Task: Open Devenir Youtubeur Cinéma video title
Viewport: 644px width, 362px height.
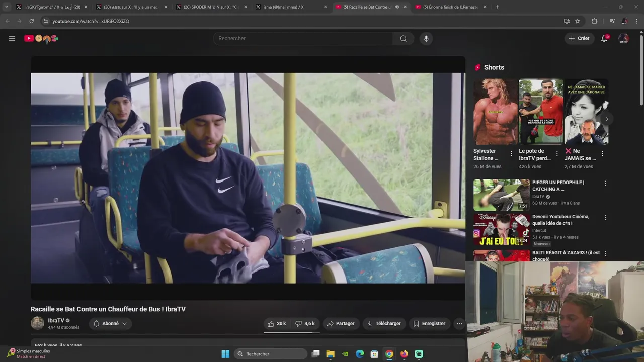Action: point(560,220)
